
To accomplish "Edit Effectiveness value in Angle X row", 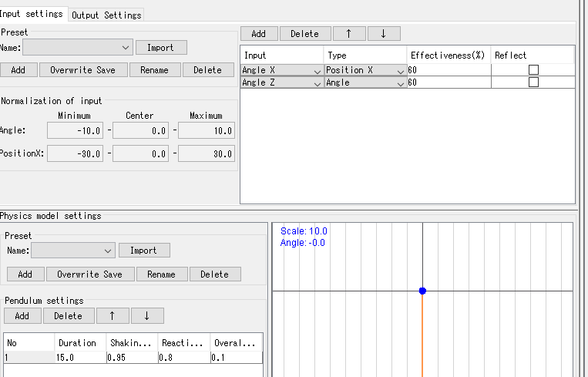I will point(449,70).
